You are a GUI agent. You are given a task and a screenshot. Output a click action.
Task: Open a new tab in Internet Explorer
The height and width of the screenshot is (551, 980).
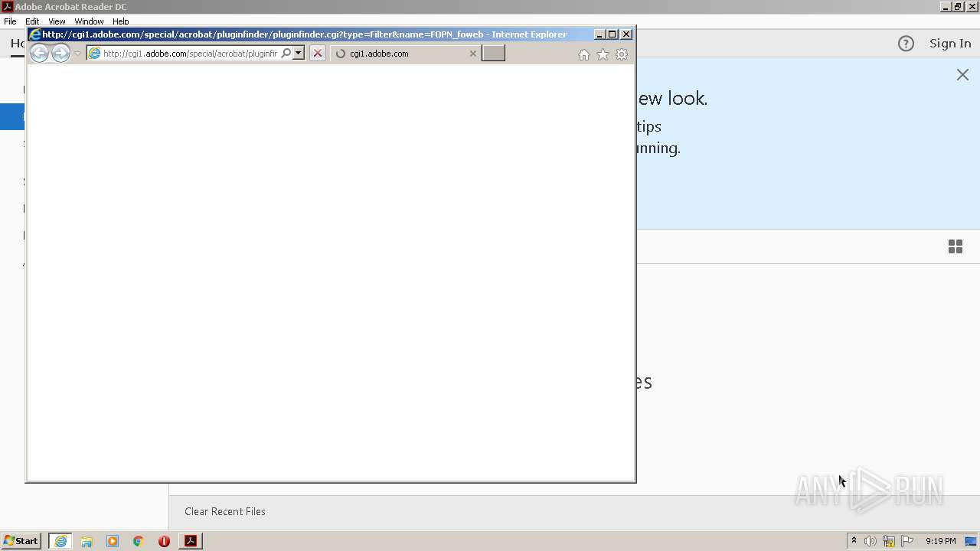click(493, 54)
